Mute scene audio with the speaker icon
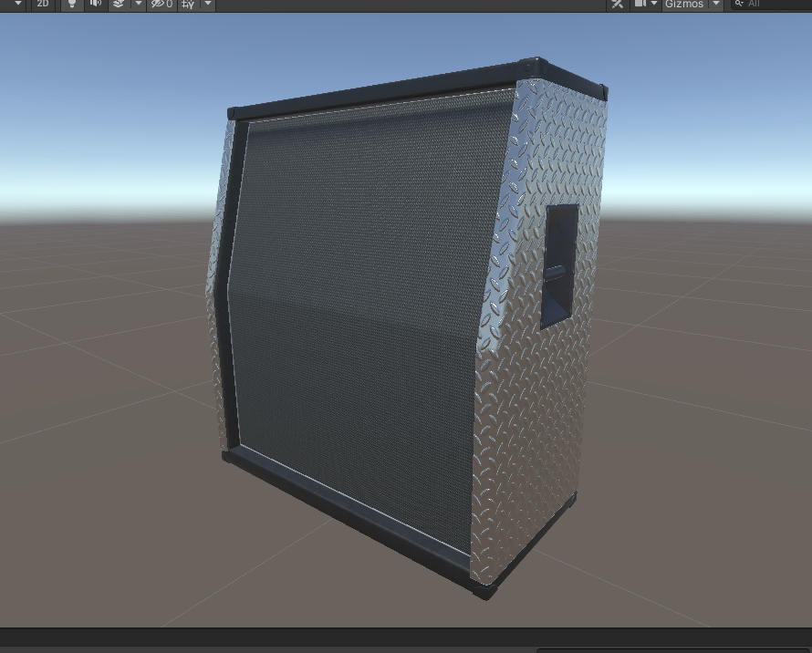 point(96,5)
